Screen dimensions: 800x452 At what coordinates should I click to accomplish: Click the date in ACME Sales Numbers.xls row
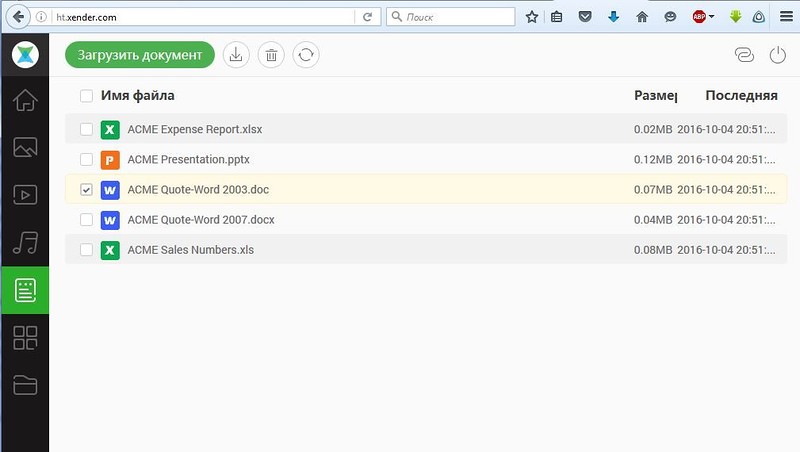pos(727,250)
